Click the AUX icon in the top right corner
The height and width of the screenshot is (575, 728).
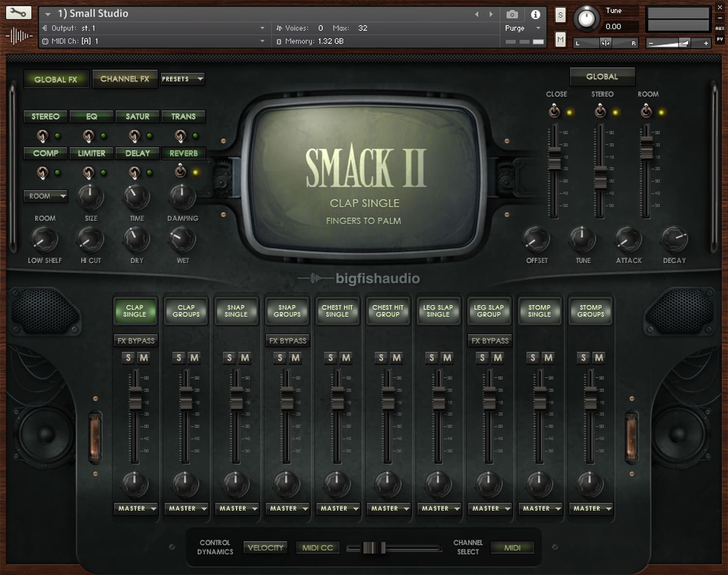720,28
